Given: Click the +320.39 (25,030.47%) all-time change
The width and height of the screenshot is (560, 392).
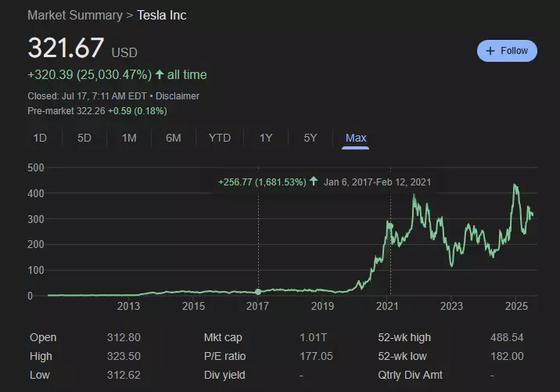Looking at the screenshot, I should tap(90, 74).
